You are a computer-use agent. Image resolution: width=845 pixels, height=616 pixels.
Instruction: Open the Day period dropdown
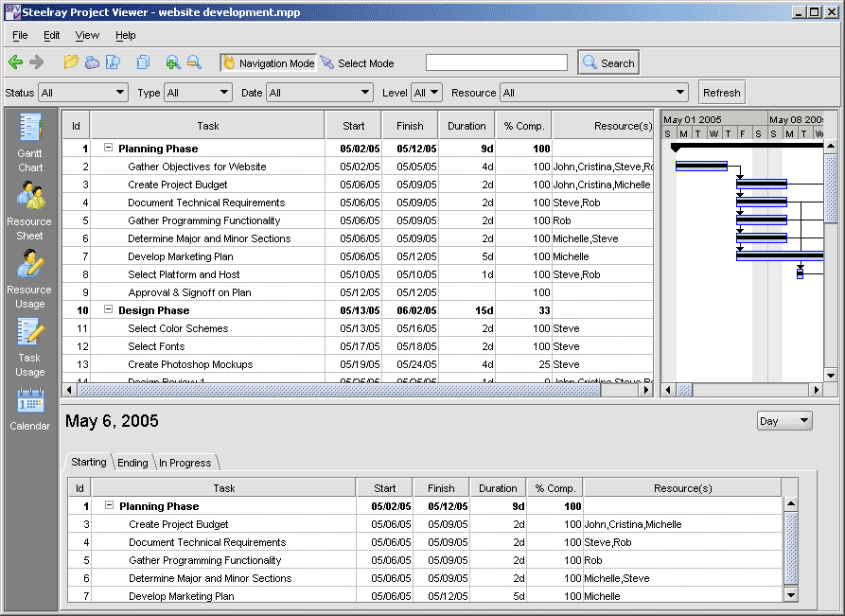(x=784, y=421)
